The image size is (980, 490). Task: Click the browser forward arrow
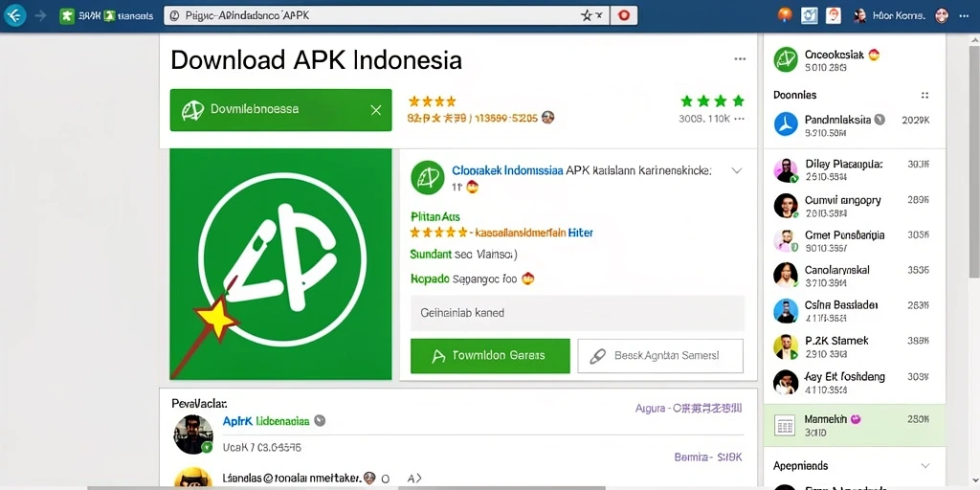point(40,15)
